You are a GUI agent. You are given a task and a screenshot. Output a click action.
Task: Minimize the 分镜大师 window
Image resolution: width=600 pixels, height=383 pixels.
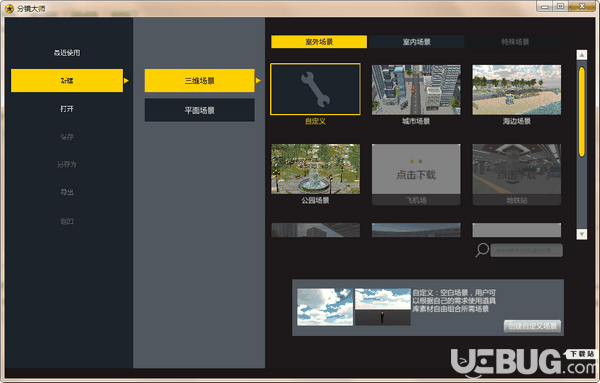[x=545, y=7]
